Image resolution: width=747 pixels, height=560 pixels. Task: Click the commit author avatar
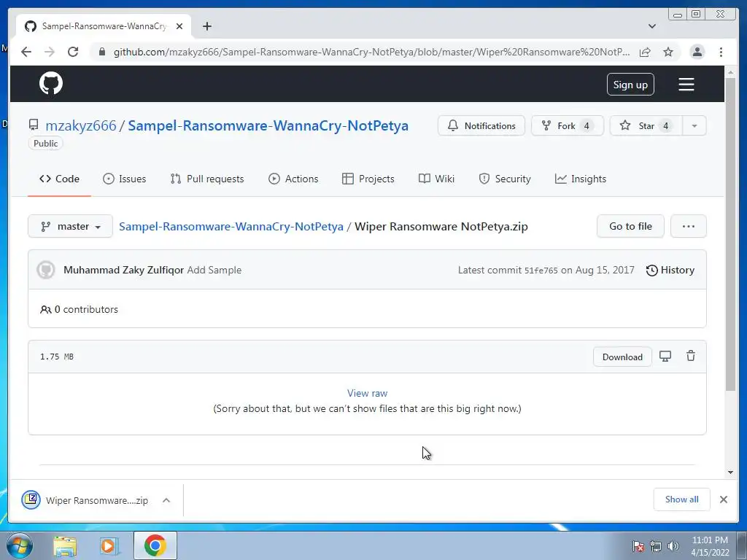coord(46,270)
